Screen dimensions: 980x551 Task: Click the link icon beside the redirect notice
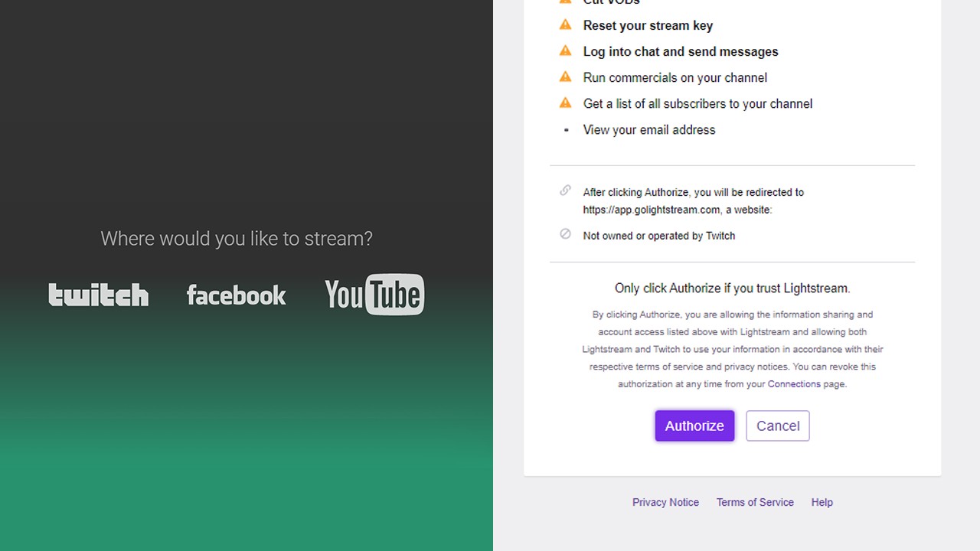(x=566, y=191)
